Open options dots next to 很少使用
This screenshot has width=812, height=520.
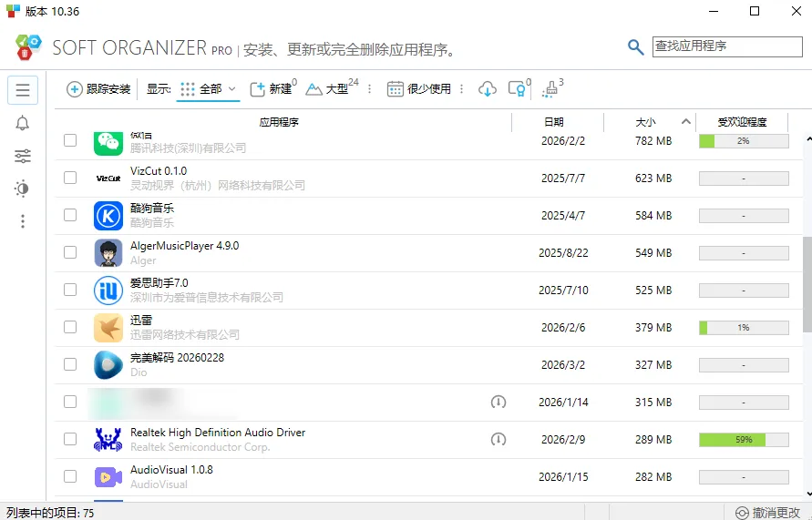tap(461, 89)
